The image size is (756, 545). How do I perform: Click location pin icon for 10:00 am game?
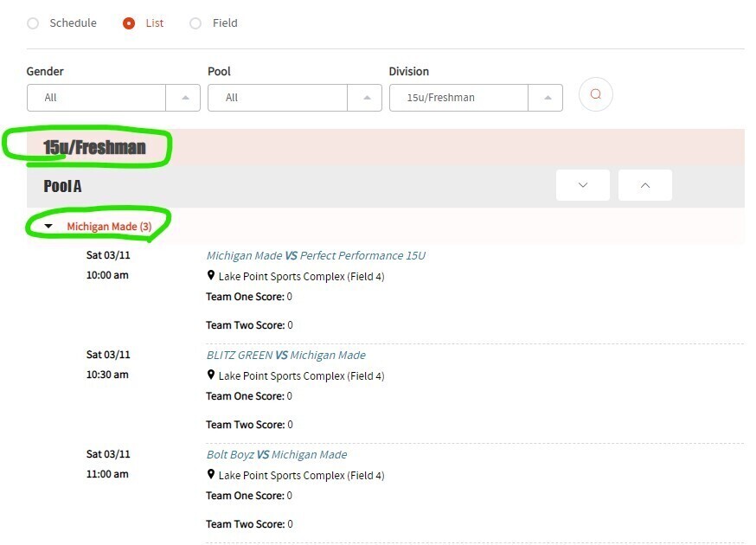211,275
